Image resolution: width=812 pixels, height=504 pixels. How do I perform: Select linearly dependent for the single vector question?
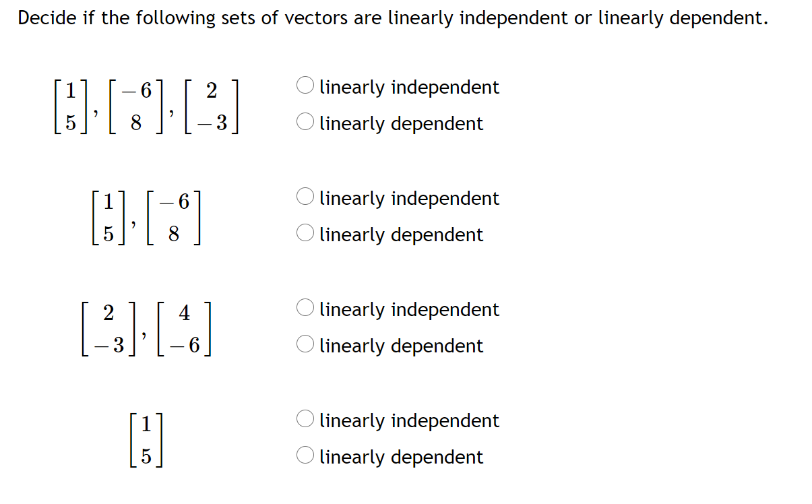[x=305, y=455]
